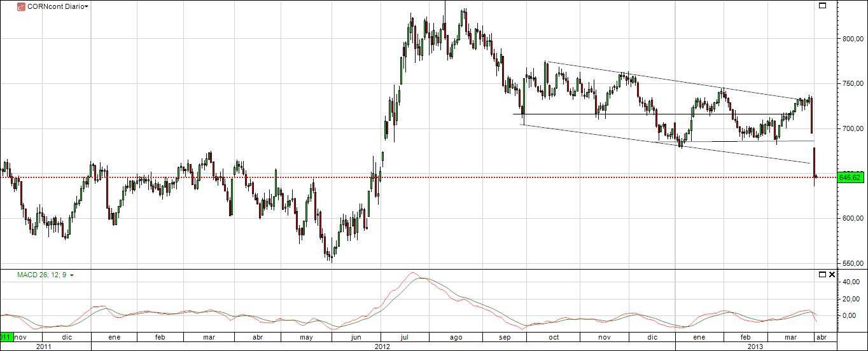This screenshot has height=351, width=868.
Task: Click the 550,00 level on the price scale
Action: pyautogui.click(x=851, y=263)
